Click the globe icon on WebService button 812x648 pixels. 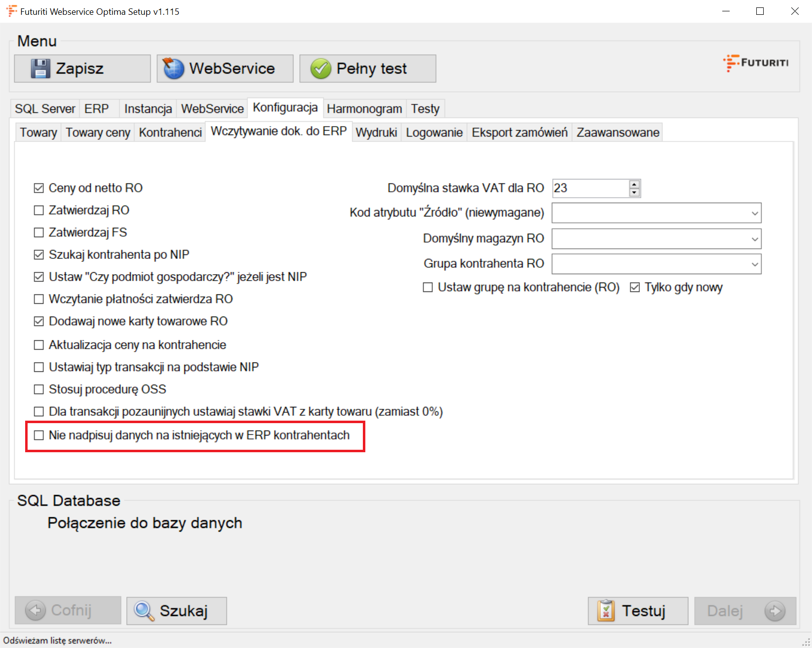click(174, 69)
